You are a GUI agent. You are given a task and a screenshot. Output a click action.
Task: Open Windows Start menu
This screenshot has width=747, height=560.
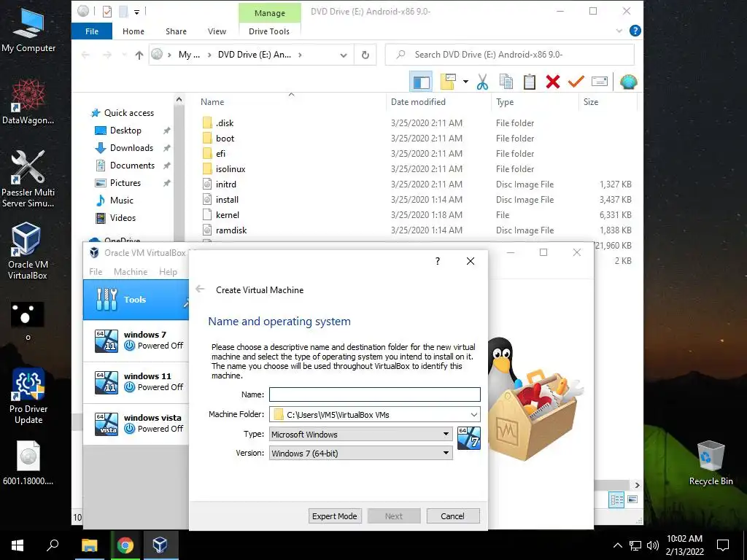(18, 545)
